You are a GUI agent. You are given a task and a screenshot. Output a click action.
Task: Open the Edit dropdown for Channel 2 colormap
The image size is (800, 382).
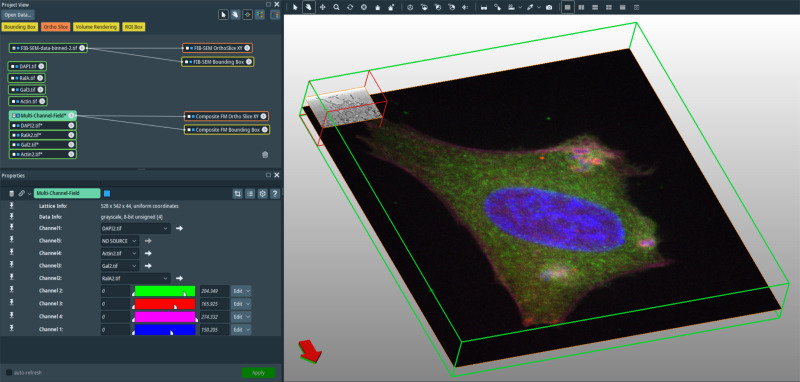241,291
